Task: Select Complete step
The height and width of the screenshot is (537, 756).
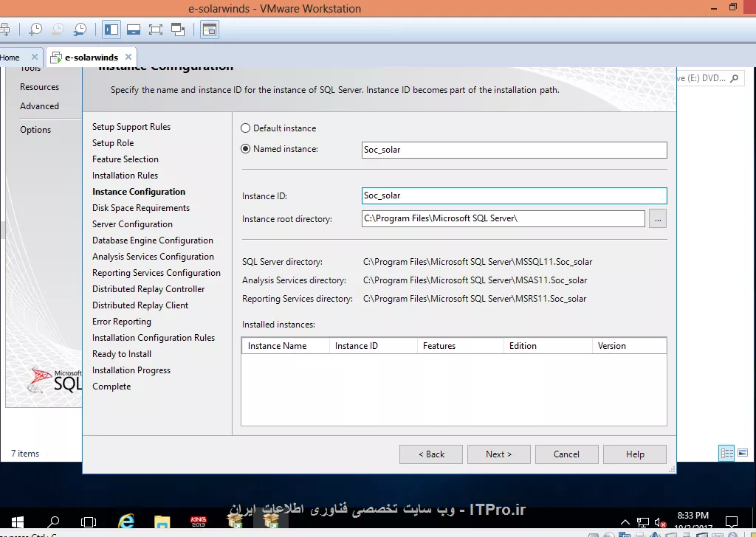Action: [111, 387]
